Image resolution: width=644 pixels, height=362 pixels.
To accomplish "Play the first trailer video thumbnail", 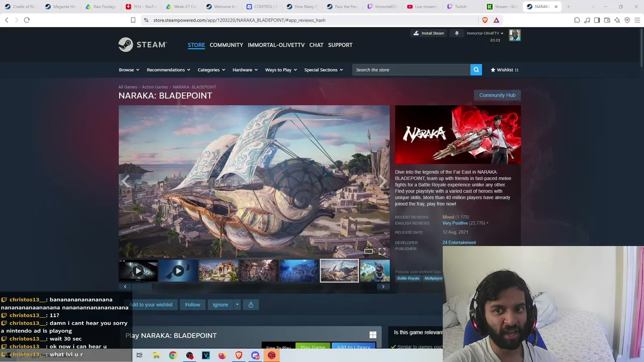I will [138, 271].
